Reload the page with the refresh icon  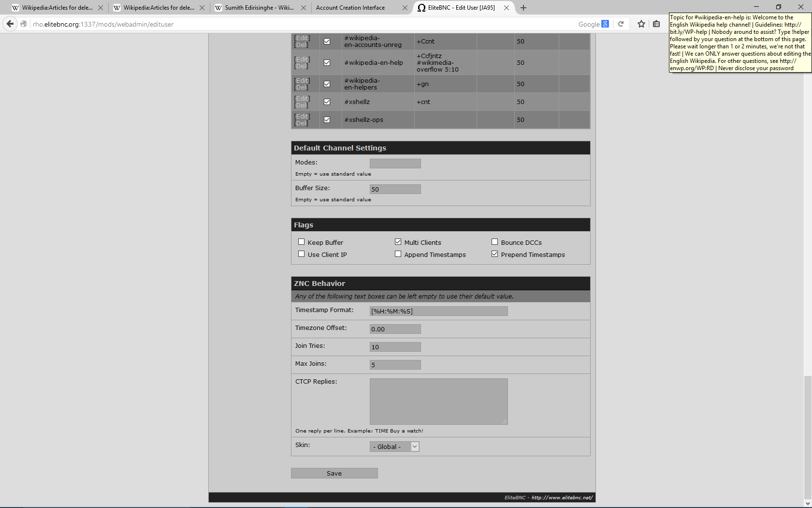[x=621, y=24]
